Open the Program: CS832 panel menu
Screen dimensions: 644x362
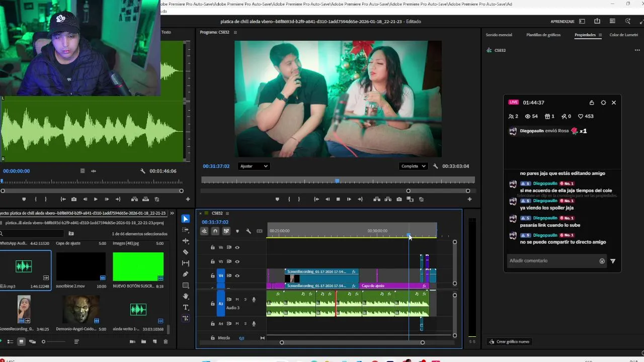click(x=235, y=32)
